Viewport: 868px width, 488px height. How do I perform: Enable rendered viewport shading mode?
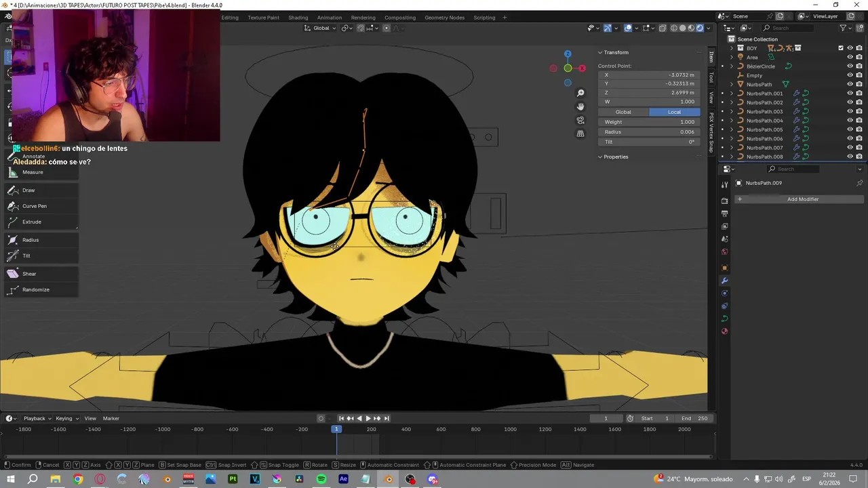[x=700, y=28]
